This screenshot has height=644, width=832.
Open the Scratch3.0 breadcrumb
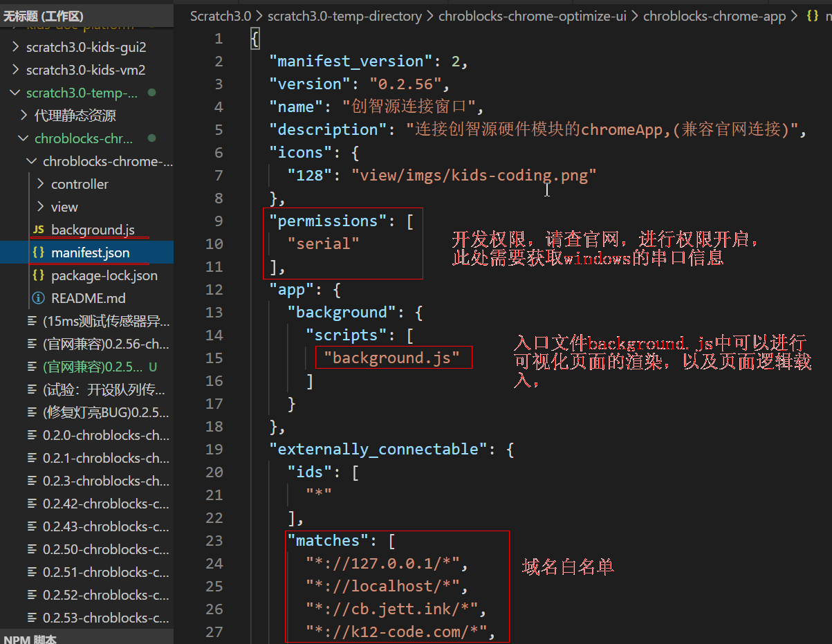point(220,15)
